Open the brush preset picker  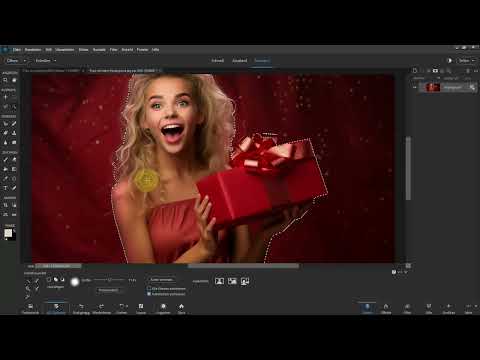coord(75,282)
